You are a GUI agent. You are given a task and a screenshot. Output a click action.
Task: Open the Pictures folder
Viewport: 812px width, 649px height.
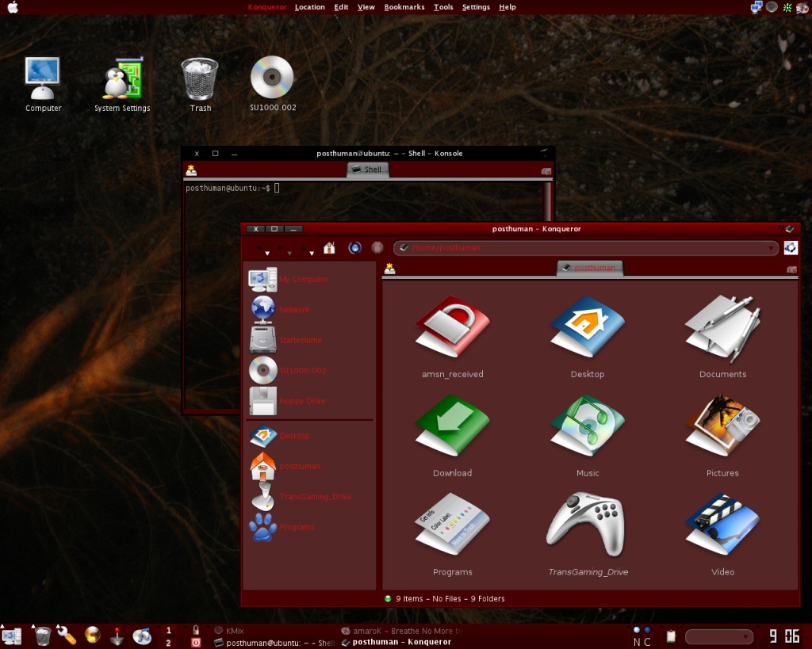[722, 435]
